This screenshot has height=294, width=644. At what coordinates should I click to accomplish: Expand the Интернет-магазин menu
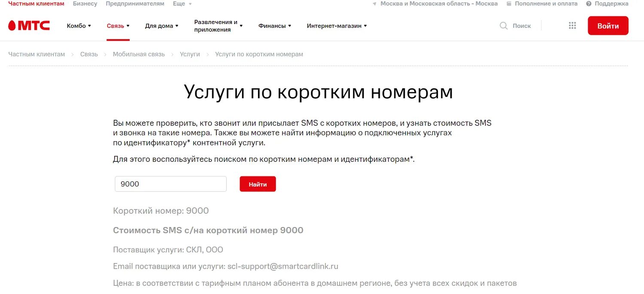[x=337, y=26]
